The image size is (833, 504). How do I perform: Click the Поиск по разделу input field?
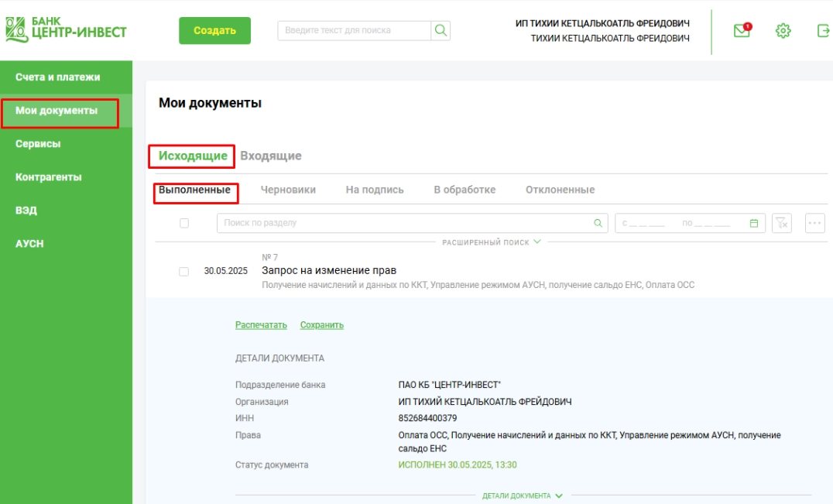pyautogui.click(x=403, y=223)
